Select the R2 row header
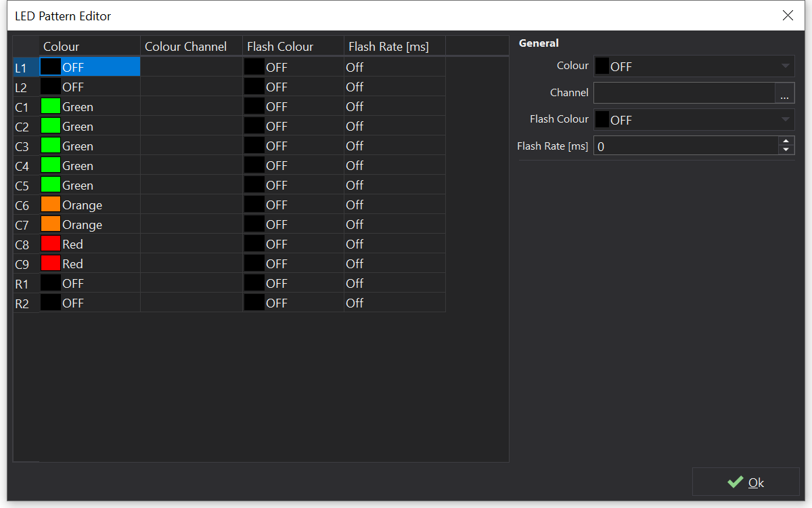This screenshot has height=508, width=812. [x=22, y=303]
